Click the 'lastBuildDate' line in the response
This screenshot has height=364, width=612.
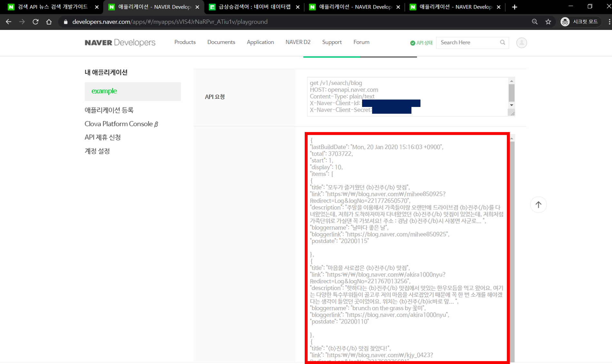point(377,147)
